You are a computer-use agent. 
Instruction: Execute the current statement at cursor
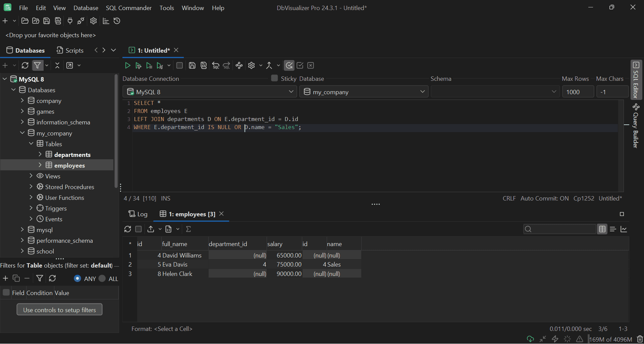coord(138,65)
